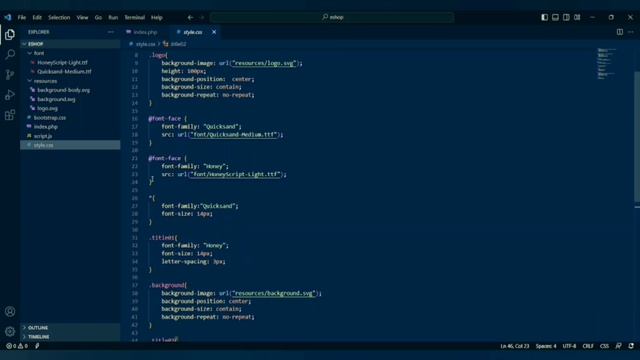The width and height of the screenshot is (640, 360).
Task: Click the feedback icon in status bar
Action: (x=619, y=346)
